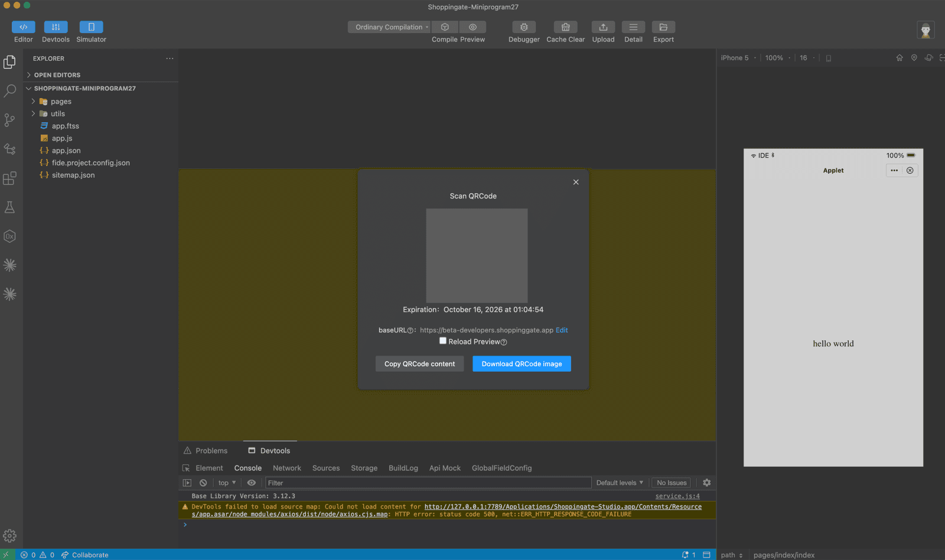Screen dimensions: 945x560
Task: Click the Compile cube icon
Action: (x=445, y=27)
